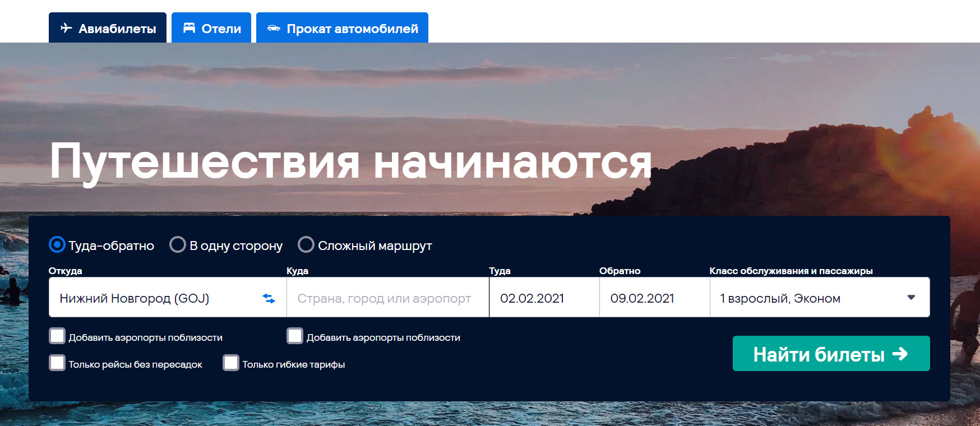Check Только гибкие тарифы
This screenshot has width=980, height=426.
click(231, 363)
